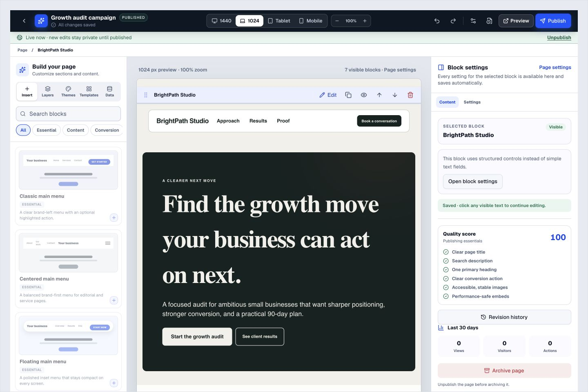Click Open block settings button
Viewport: 588px width, 392px height.
point(472,181)
